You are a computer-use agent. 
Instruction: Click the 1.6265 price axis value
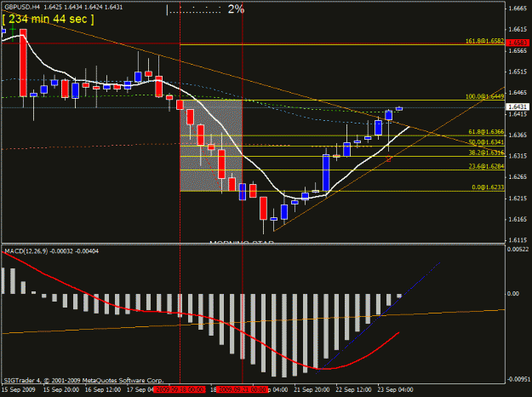point(518,177)
